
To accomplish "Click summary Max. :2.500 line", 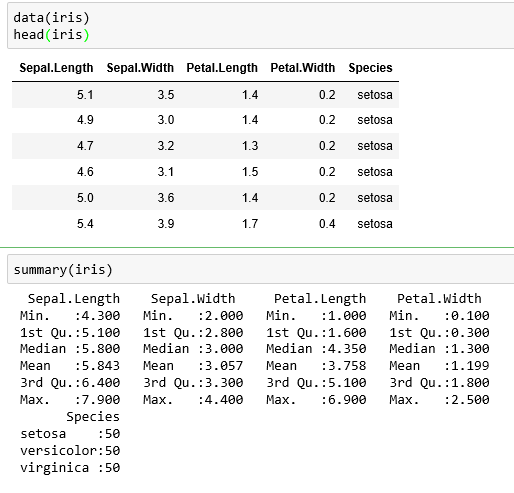I will tap(439, 400).
